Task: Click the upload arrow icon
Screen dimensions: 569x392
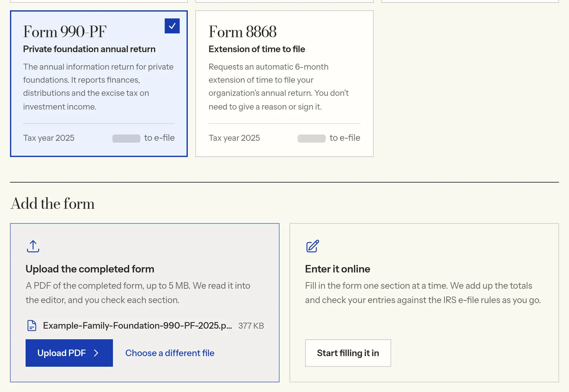Action: [33, 246]
